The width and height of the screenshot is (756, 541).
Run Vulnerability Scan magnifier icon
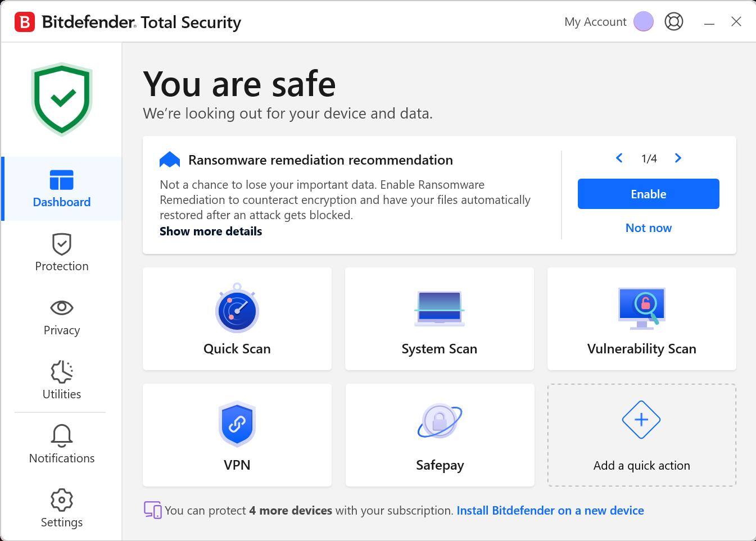(642, 308)
